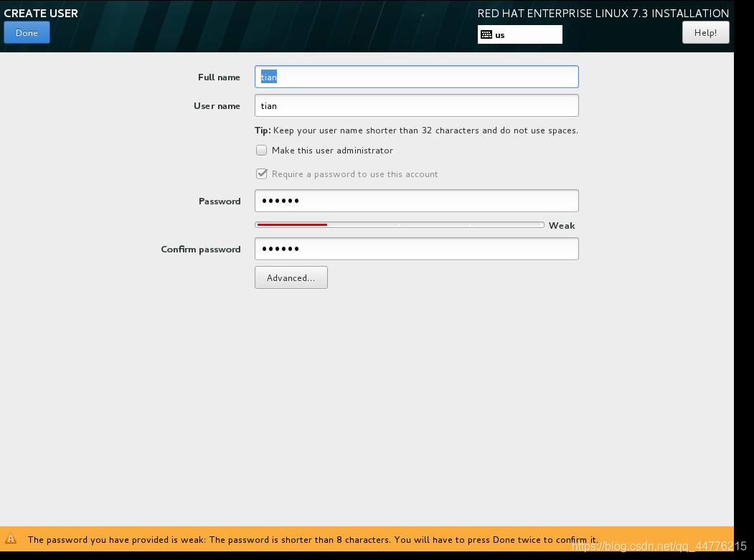Click the Password label
The height and width of the screenshot is (560, 754).
[x=220, y=201]
